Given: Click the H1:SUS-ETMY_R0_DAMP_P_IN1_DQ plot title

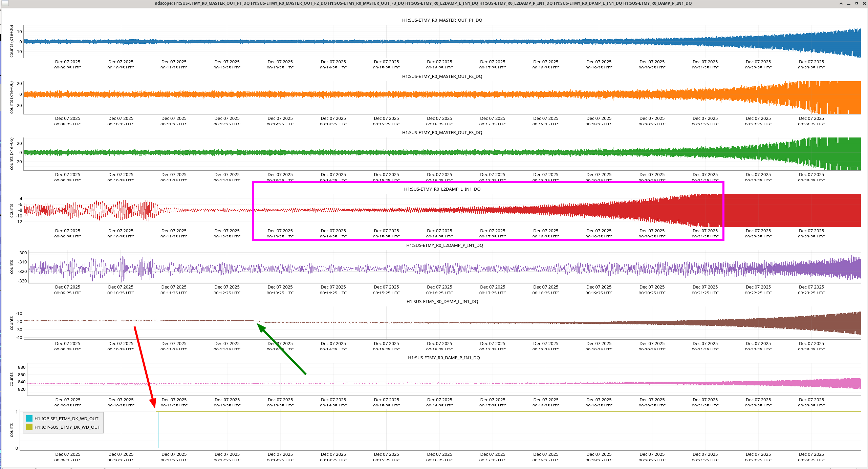Looking at the screenshot, I should coord(443,358).
